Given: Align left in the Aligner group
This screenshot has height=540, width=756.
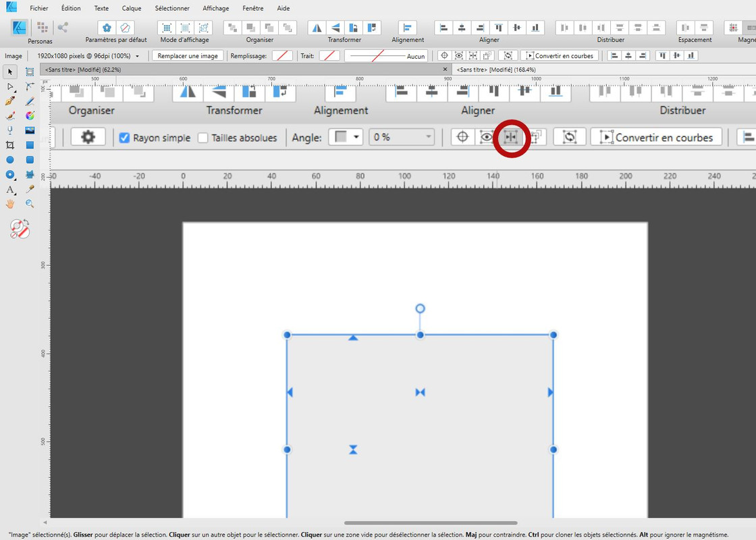Looking at the screenshot, I should tap(443, 28).
